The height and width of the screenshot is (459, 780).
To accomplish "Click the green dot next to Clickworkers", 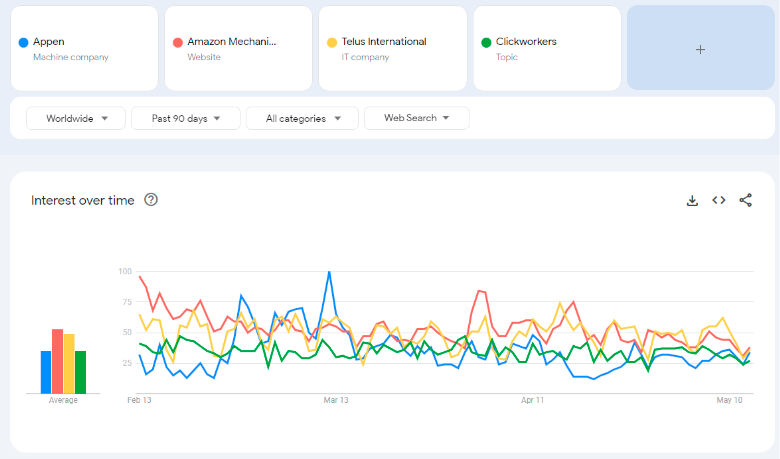I will pos(486,42).
